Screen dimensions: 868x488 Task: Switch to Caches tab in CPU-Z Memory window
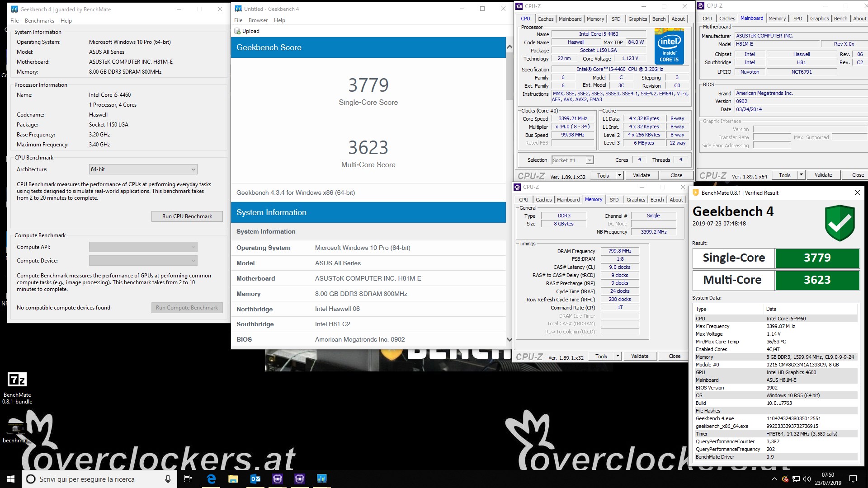543,200
